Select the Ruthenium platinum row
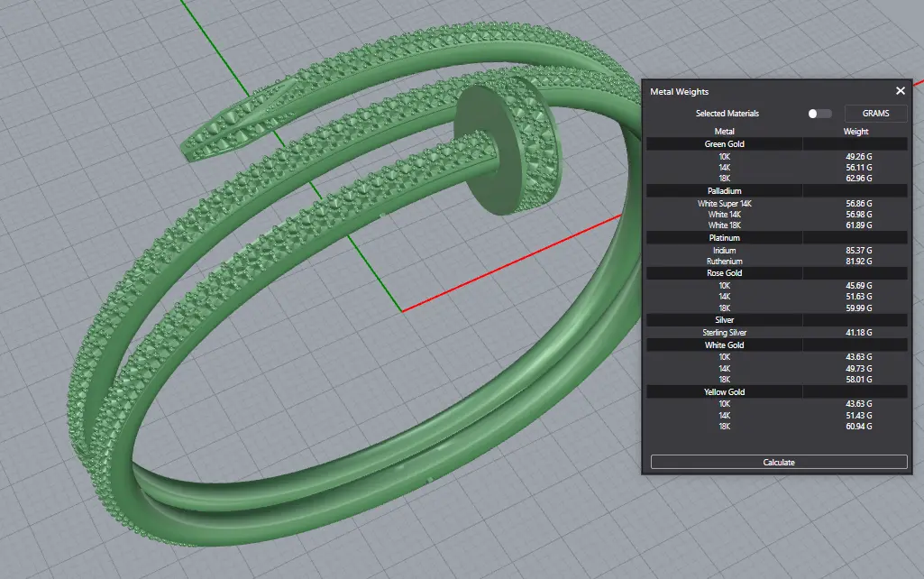The height and width of the screenshot is (579, 924). pos(724,262)
